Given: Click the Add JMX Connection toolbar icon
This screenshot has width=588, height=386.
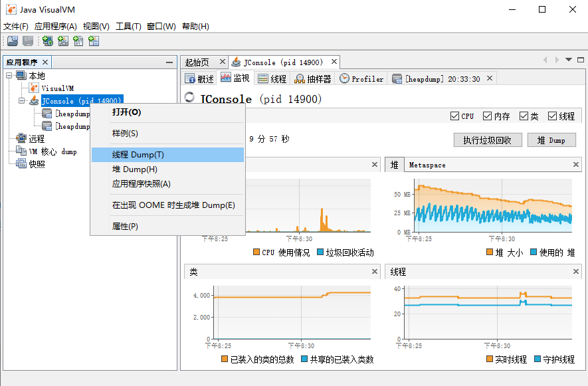Looking at the screenshot, I should click(x=63, y=41).
